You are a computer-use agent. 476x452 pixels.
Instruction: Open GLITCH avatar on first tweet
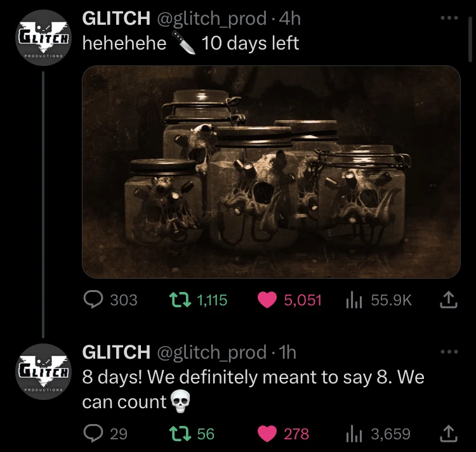click(x=43, y=37)
